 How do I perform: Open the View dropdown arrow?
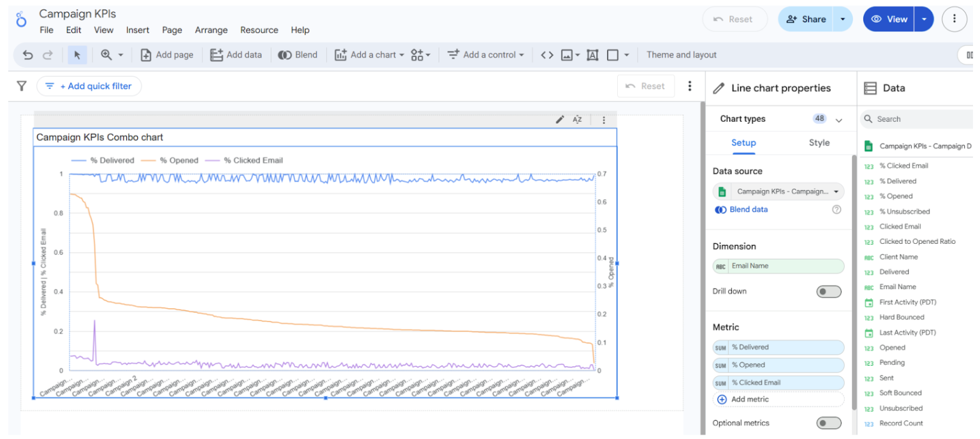click(x=924, y=19)
